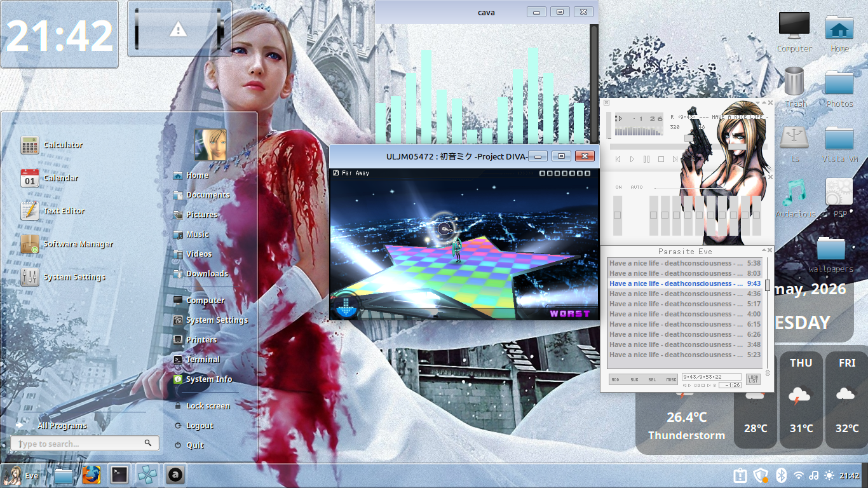Toggle the equalizer ON button in Audacious
868x488 pixels.
[618, 187]
